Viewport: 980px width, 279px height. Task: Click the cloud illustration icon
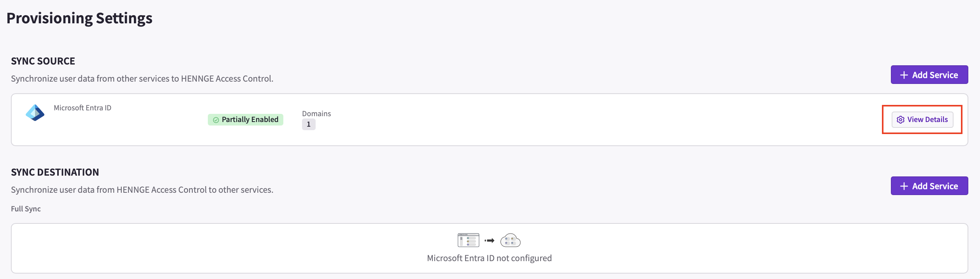pos(510,240)
